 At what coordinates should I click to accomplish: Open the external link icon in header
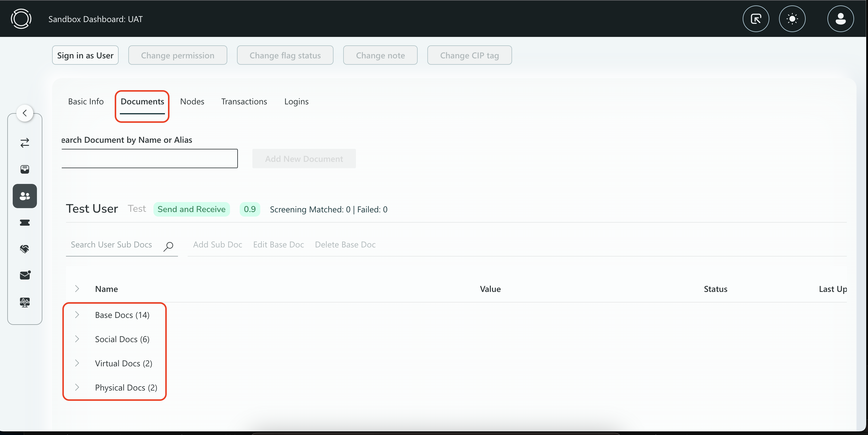tap(756, 19)
